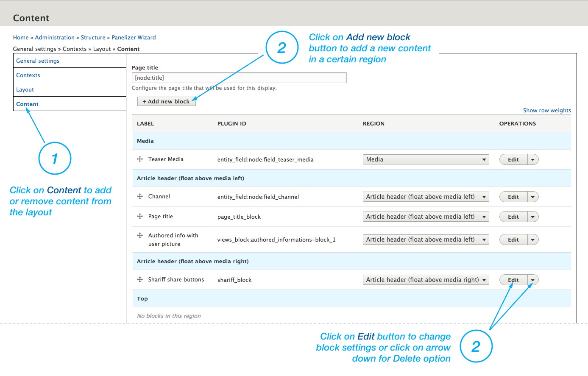
Task: Open region dropdown for Shariff share buttons
Action: pyautogui.click(x=426, y=280)
